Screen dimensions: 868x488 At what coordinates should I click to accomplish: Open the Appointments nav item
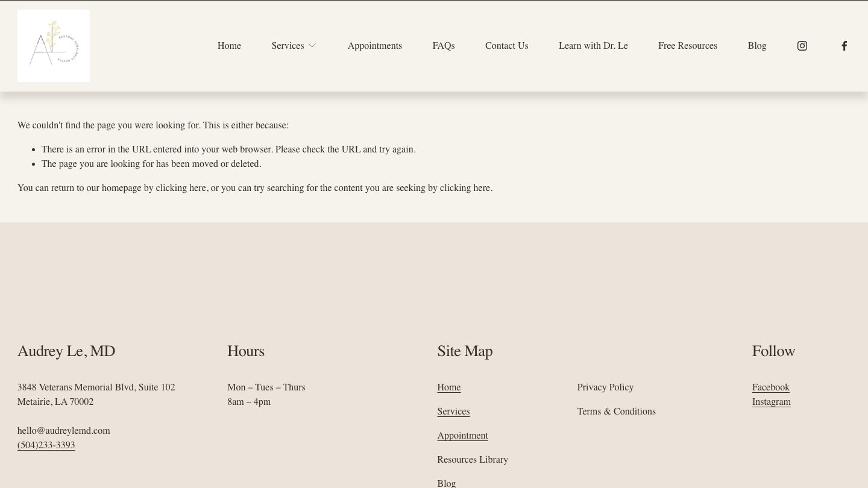374,46
